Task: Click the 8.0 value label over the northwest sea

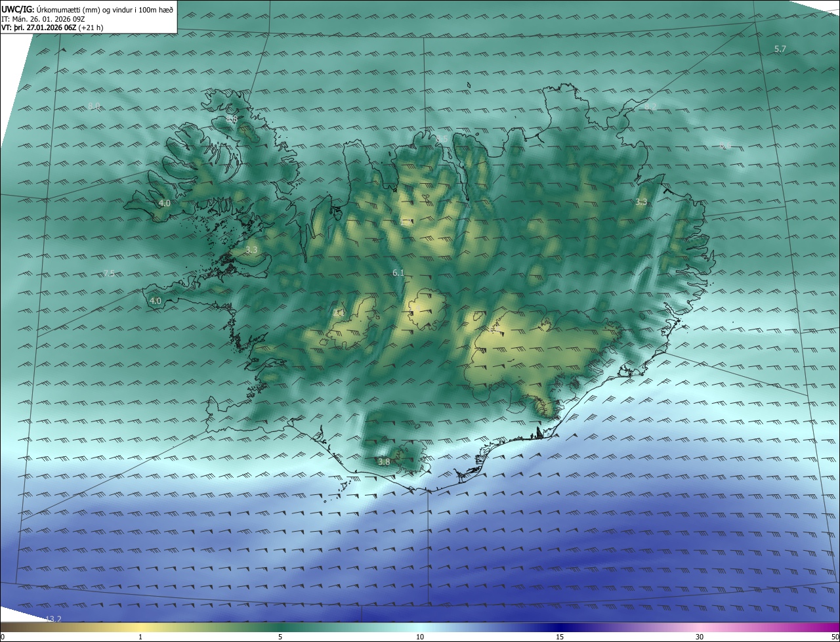Action: coord(94,106)
